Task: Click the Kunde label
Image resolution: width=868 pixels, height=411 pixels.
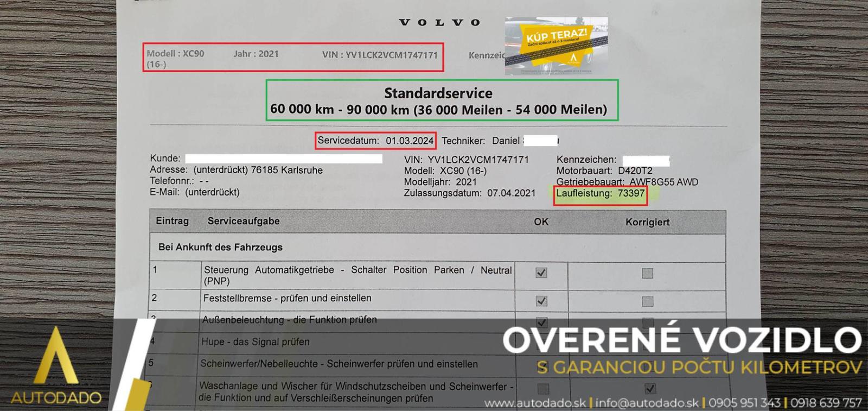Action: [x=165, y=159]
